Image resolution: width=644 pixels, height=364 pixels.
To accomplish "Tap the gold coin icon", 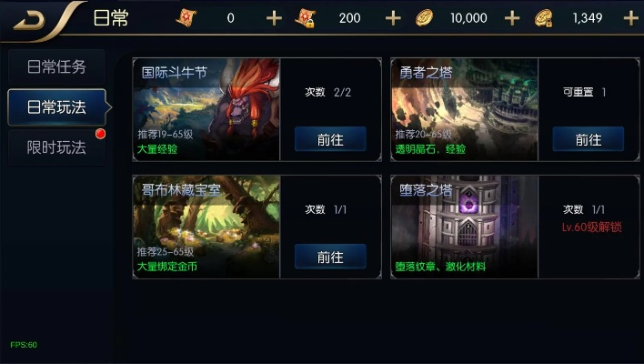I will pos(424,18).
